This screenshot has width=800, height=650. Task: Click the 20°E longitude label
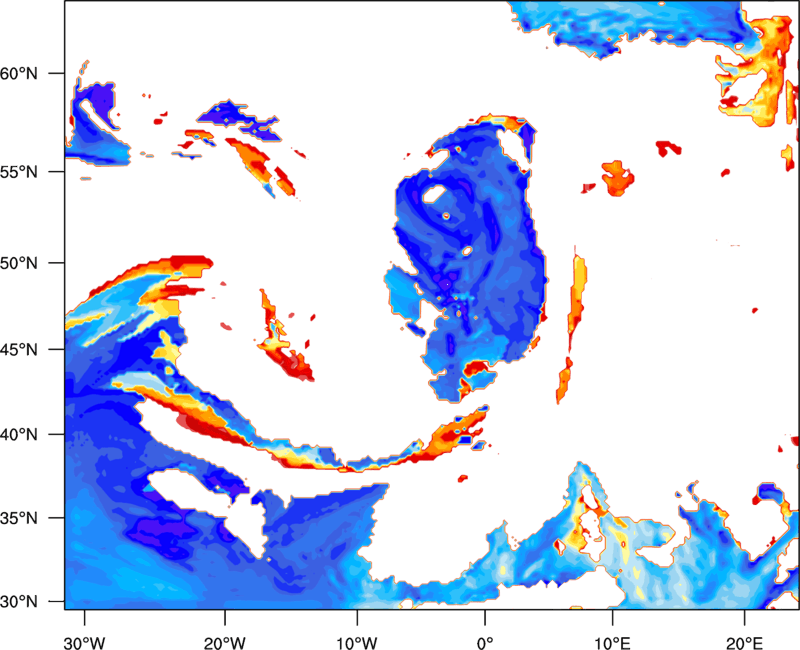[x=744, y=643]
